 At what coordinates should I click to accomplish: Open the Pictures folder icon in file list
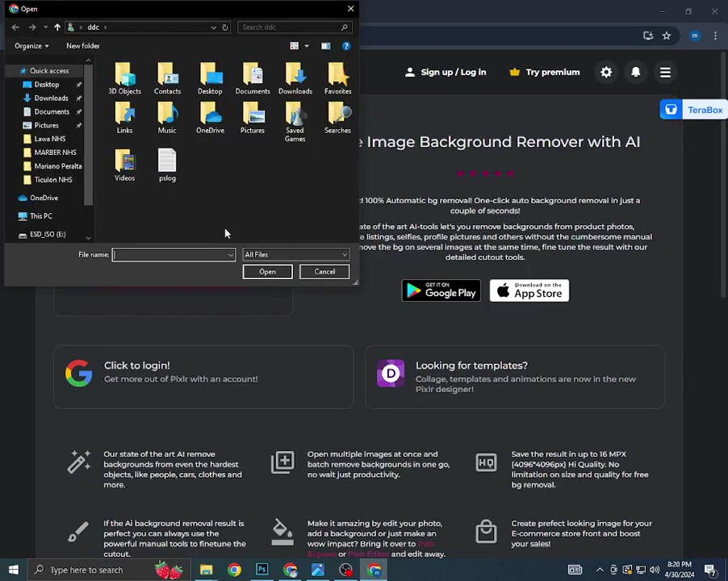coord(253,118)
